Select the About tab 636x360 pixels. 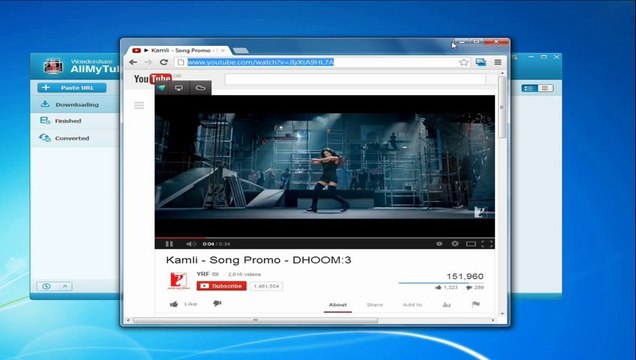point(337,305)
